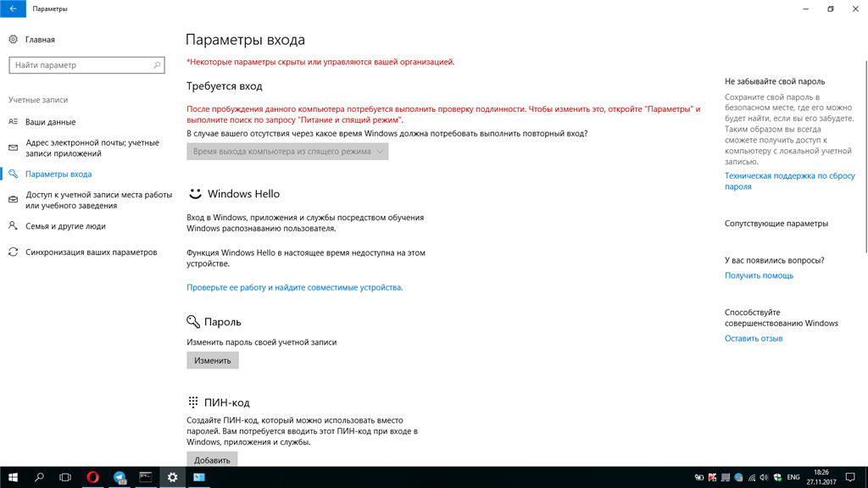The width and height of the screenshot is (868, 488).
Task: Open the Action Center notification icon
Action: coord(851,477)
